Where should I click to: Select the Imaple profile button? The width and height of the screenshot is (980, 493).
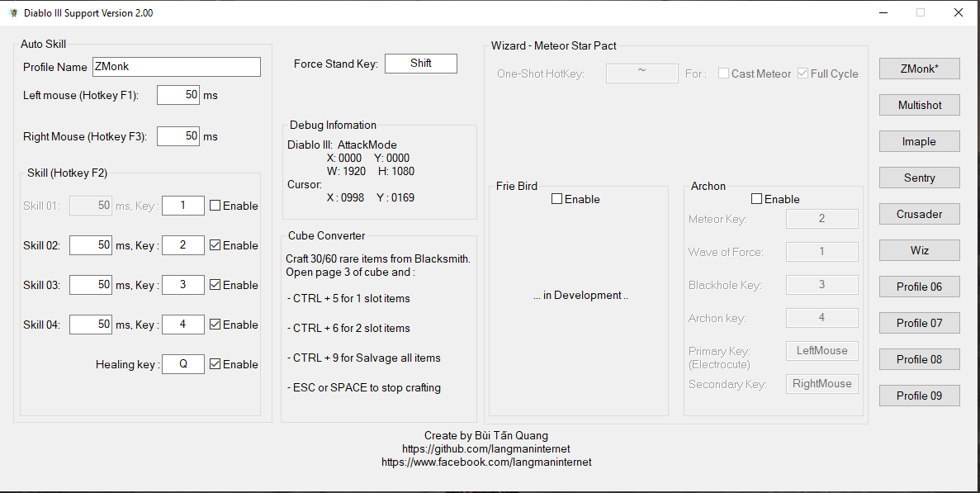point(920,141)
